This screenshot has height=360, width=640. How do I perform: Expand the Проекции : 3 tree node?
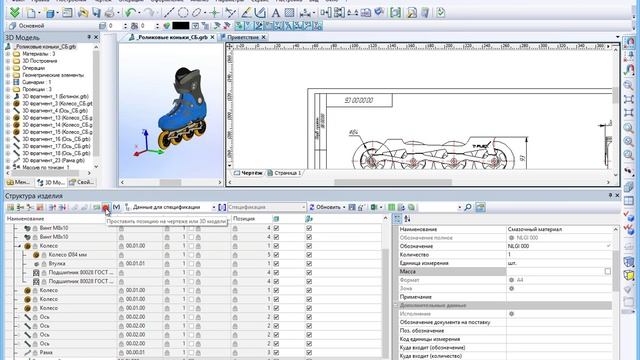pyautogui.click(x=8, y=89)
